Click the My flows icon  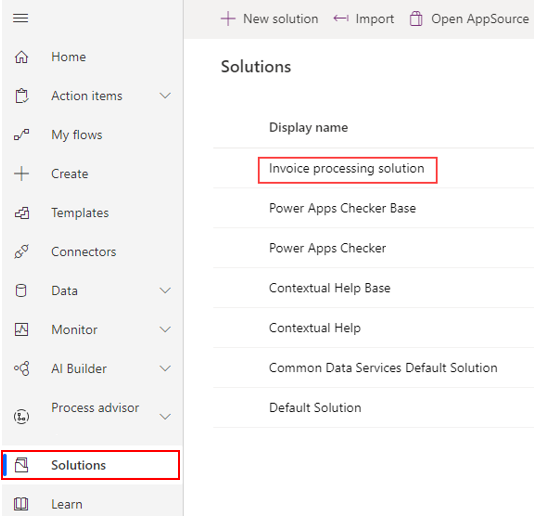tap(21, 135)
